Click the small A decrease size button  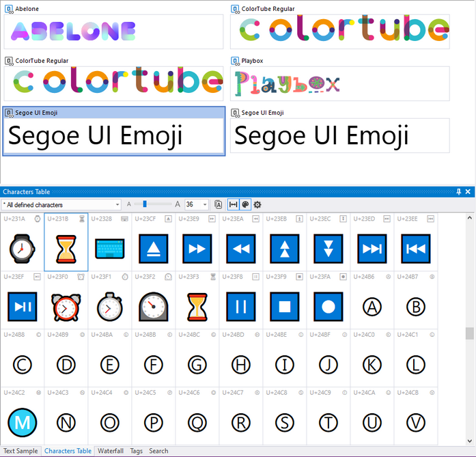(128, 204)
